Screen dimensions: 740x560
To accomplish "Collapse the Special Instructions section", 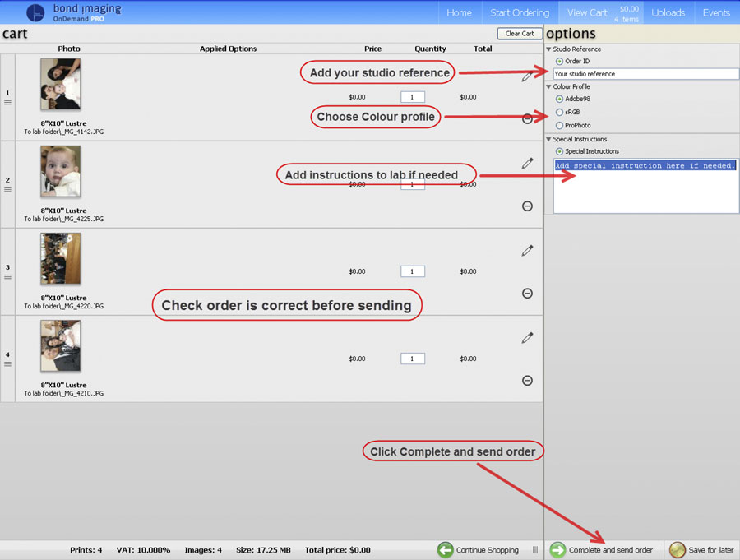I will 548,140.
